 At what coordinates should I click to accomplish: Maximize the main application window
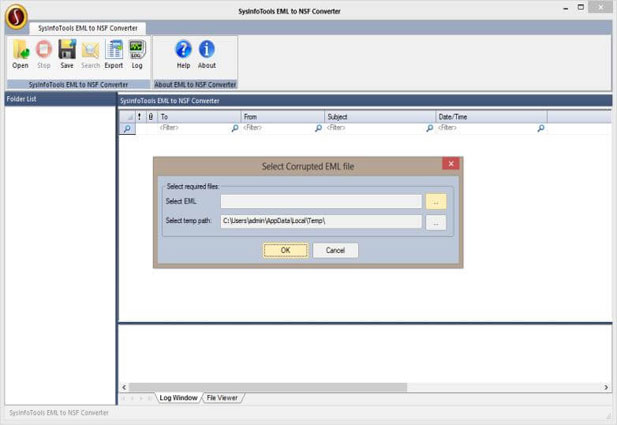click(581, 7)
